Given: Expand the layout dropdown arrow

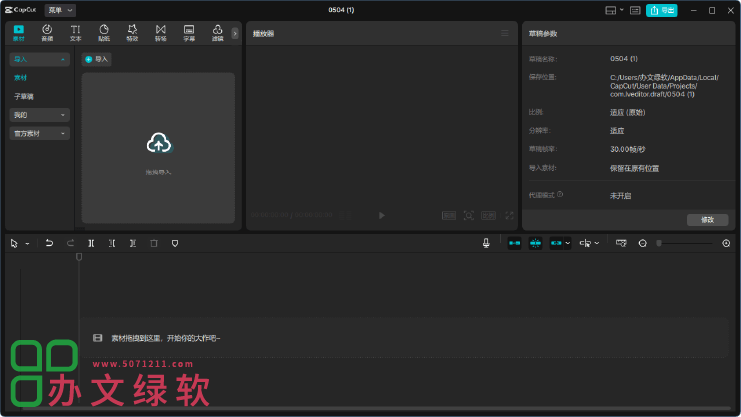Looking at the screenshot, I should tap(621, 10).
